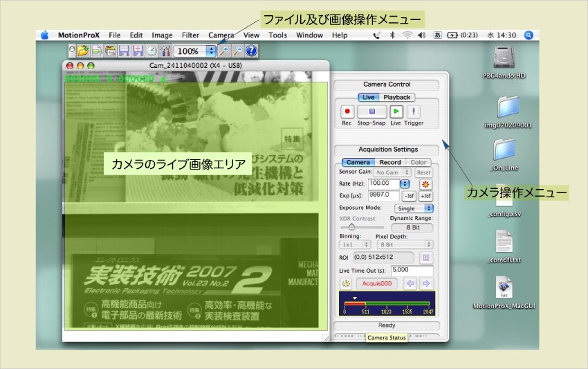Save using the blue floppy disk icon
Viewport: 588px width, 369px height.
pyautogui.click(x=124, y=51)
